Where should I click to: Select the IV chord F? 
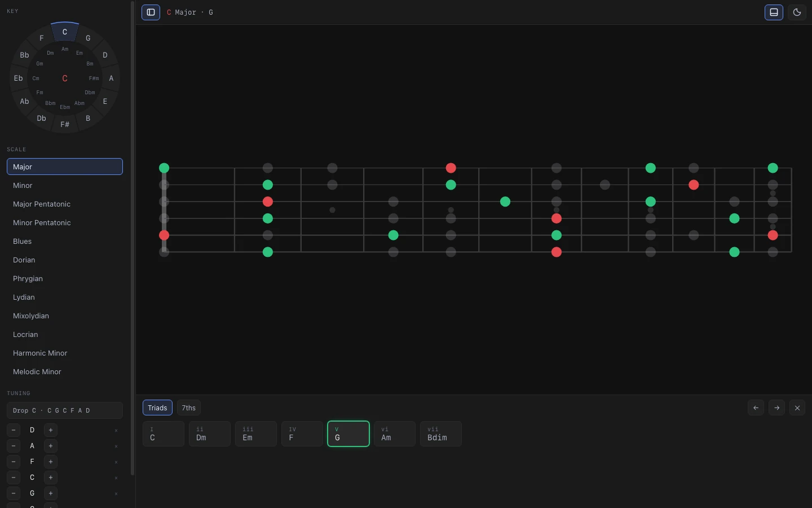302,433
